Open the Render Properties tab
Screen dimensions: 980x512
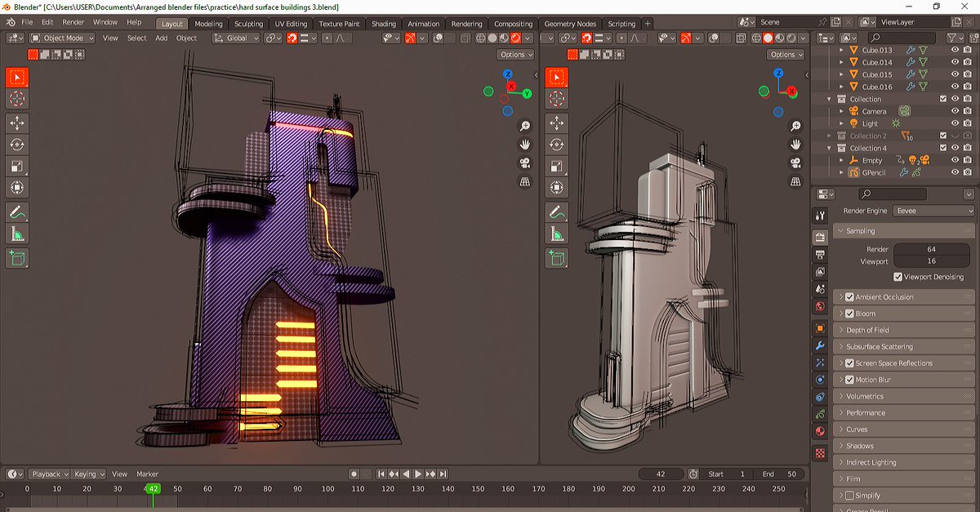click(x=822, y=236)
